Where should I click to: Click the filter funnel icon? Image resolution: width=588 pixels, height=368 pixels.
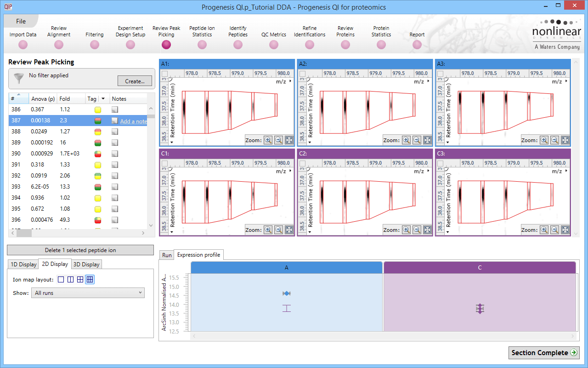click(x=18, y=78)
